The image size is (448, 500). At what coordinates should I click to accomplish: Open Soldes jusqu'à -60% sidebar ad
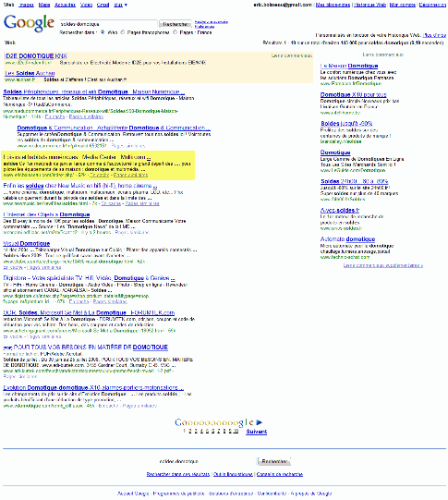[x=346, y=124]
